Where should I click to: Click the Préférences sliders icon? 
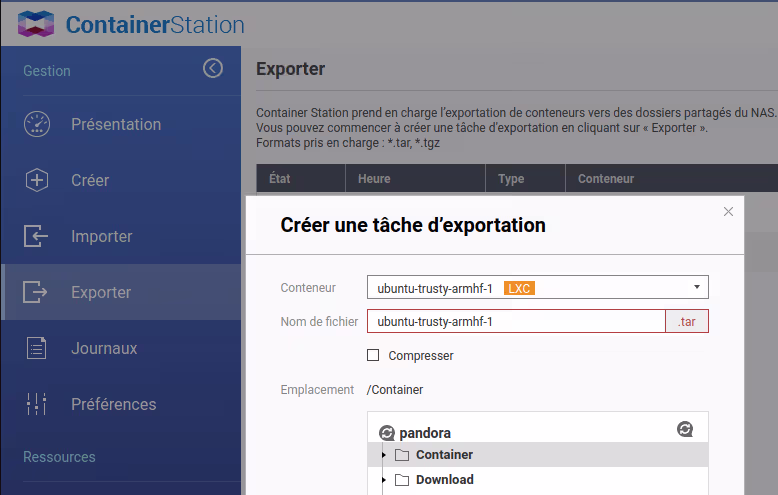click(x=37, y=405)
